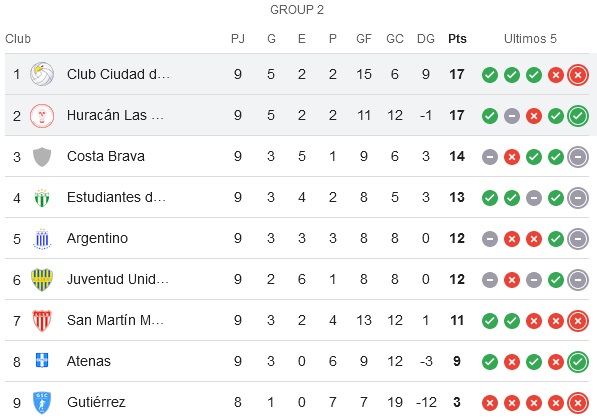Click the Estudiantes green striped crest
The height and width of the screenshot is (419, 597).
pos(42,198)
